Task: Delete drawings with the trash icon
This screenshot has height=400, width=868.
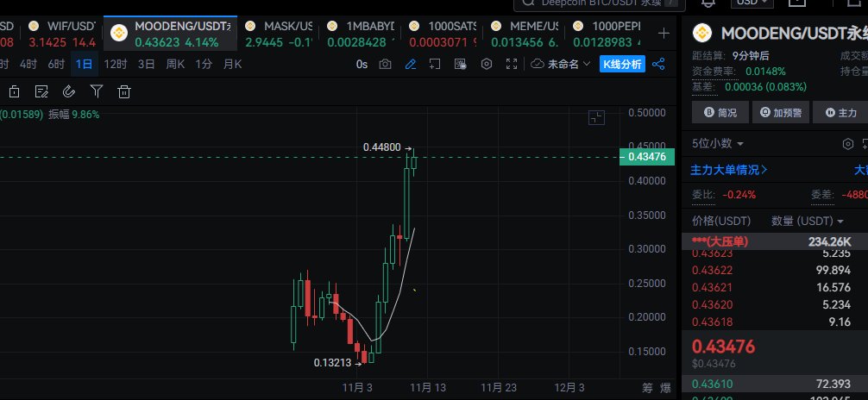Action: pyautogui.click(x=124, y=92)
